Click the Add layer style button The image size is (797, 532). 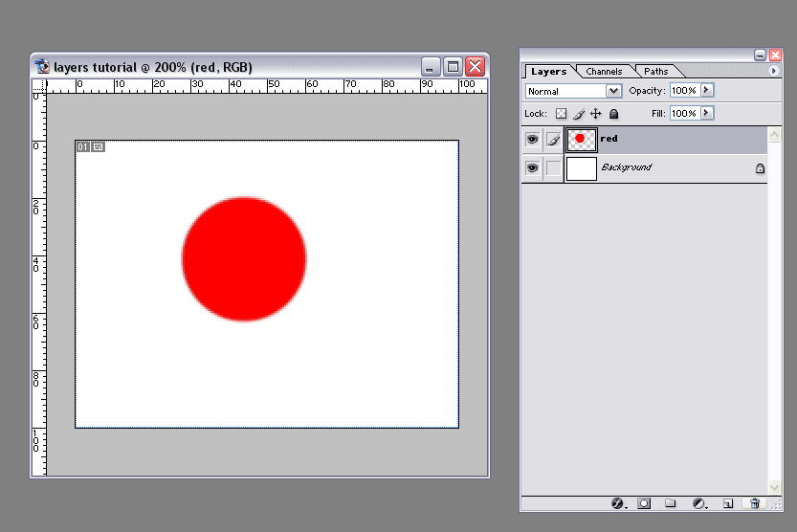point(617,502)
